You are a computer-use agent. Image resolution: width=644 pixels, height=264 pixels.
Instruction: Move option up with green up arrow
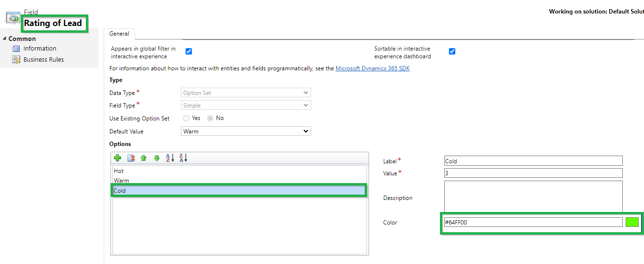click(143, 158)
